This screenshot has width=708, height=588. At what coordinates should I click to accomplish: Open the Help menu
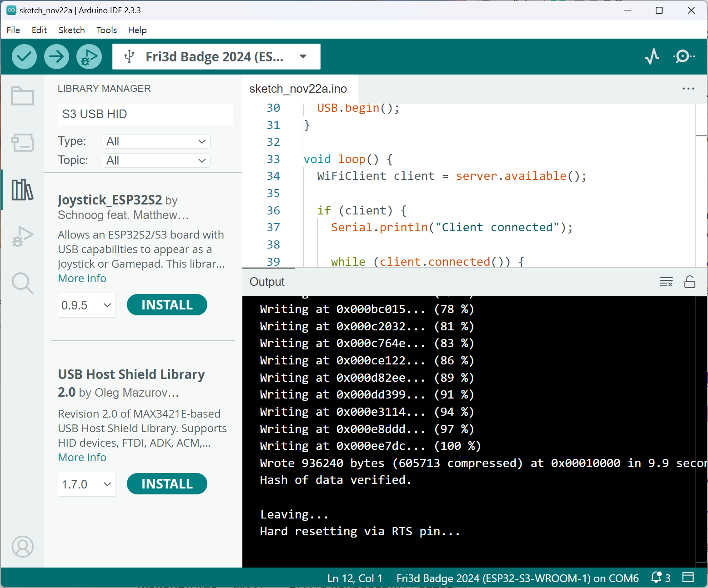click(137, 30)
